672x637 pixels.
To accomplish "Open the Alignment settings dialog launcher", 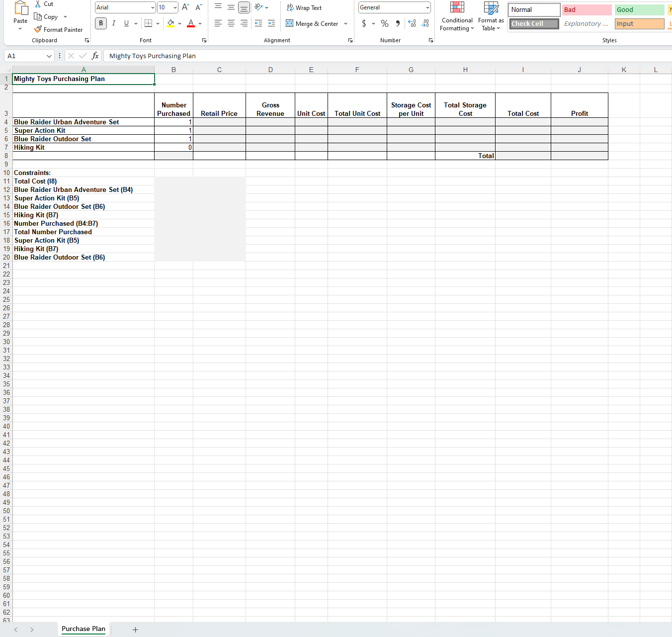I will coord(350,40).
